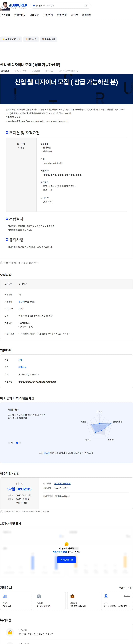Click the 설립 18년차 tag
The image size is (133, 644).
[31, 39]
